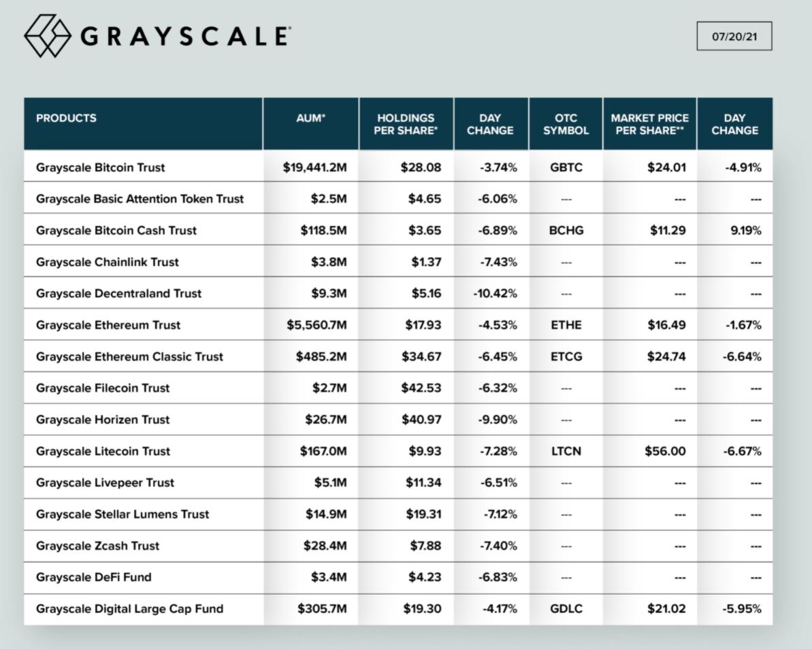This screenshot has width=812, height=649.
Task: Click Grayscale Digital Large Cap Fund
Action: tap(129, 609)
